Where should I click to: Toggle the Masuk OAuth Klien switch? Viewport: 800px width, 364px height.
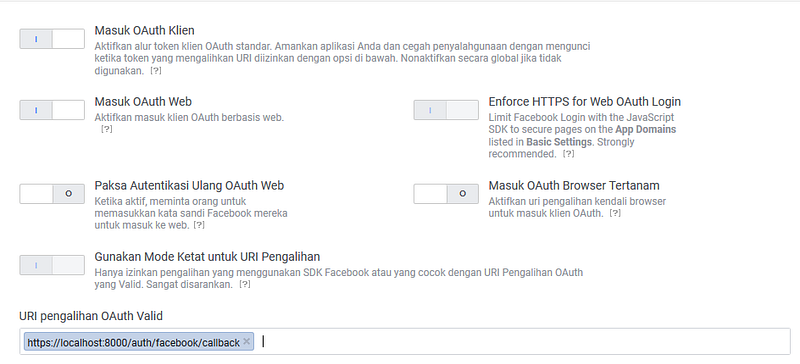(52, 39)
